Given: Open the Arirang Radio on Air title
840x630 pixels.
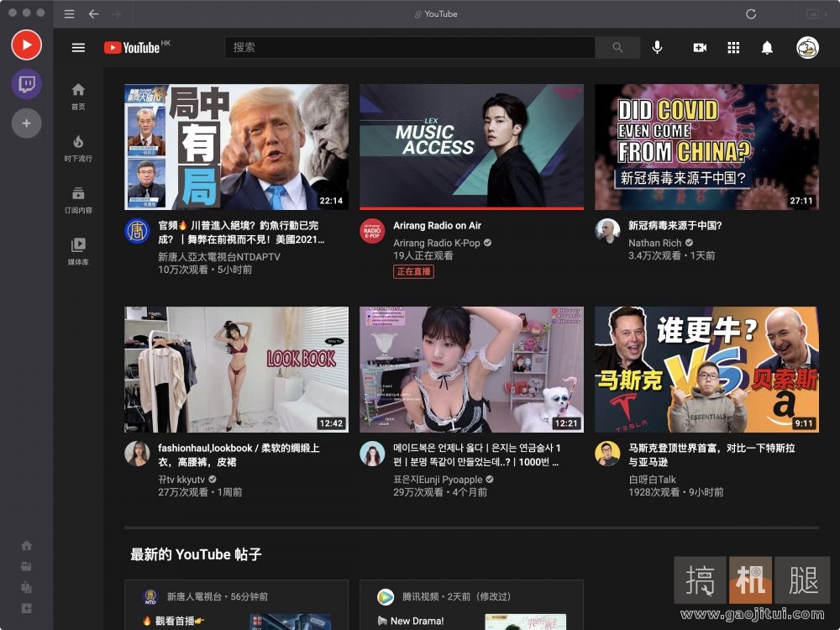Looking at the screenshot, I should coord(437,225).
